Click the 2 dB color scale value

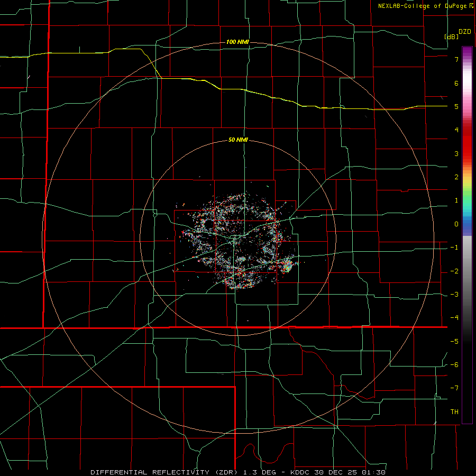click(456, 177)
